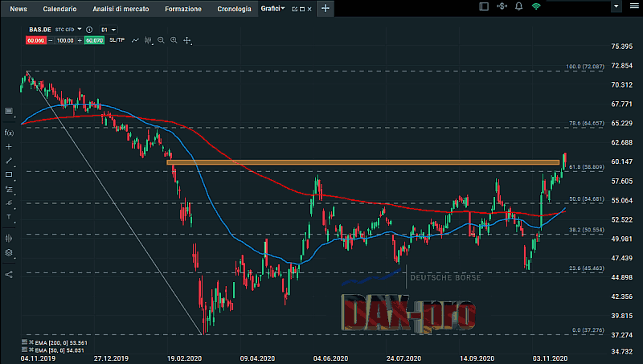Click the 0.0 (37.276) Fibonacci level label
This screenshot has height=364, width=643.
tap(588, 330)
